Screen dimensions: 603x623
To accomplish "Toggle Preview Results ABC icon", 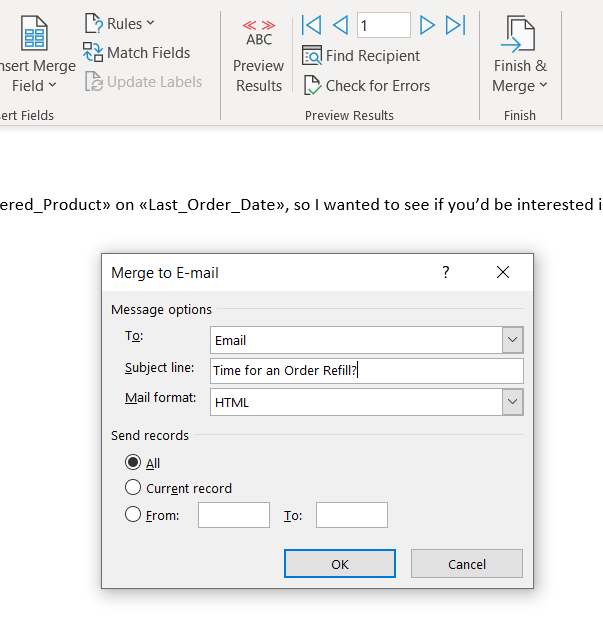I will click(259, 34).
